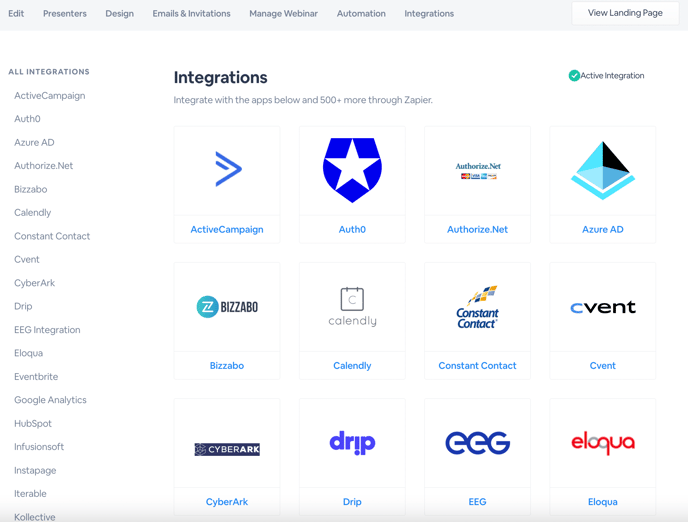Open the Manage Webinar tab

tap(283, 14)
